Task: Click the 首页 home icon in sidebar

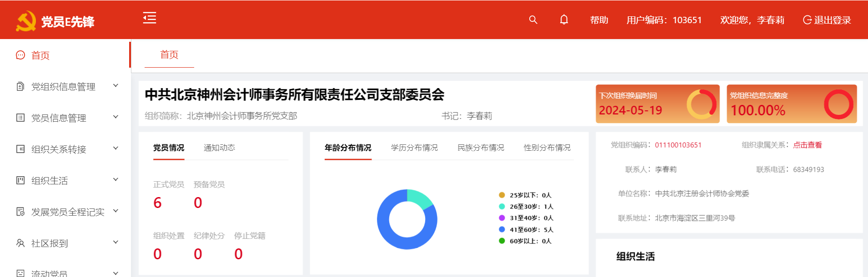Action: coord(20,55)
